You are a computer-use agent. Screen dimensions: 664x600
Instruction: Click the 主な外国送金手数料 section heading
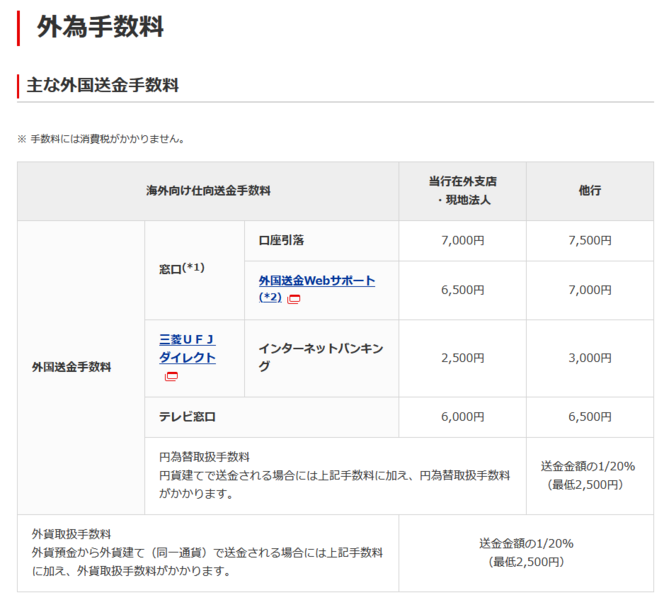[103, 85]
